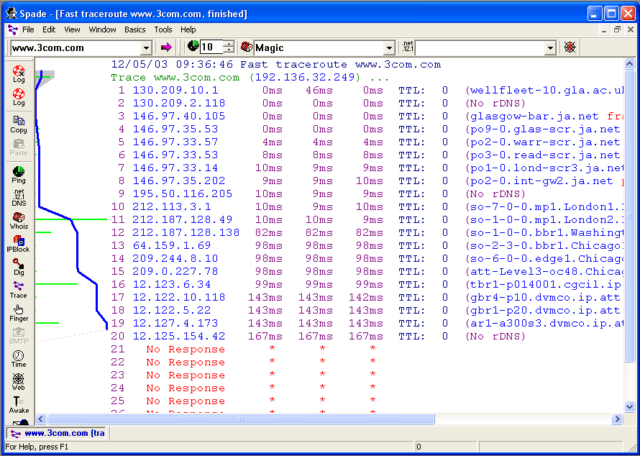The height and width of the screenshot is (456, 640).
Task: Click hop 3 address 146.97.40.105
Action: (179, 116)
